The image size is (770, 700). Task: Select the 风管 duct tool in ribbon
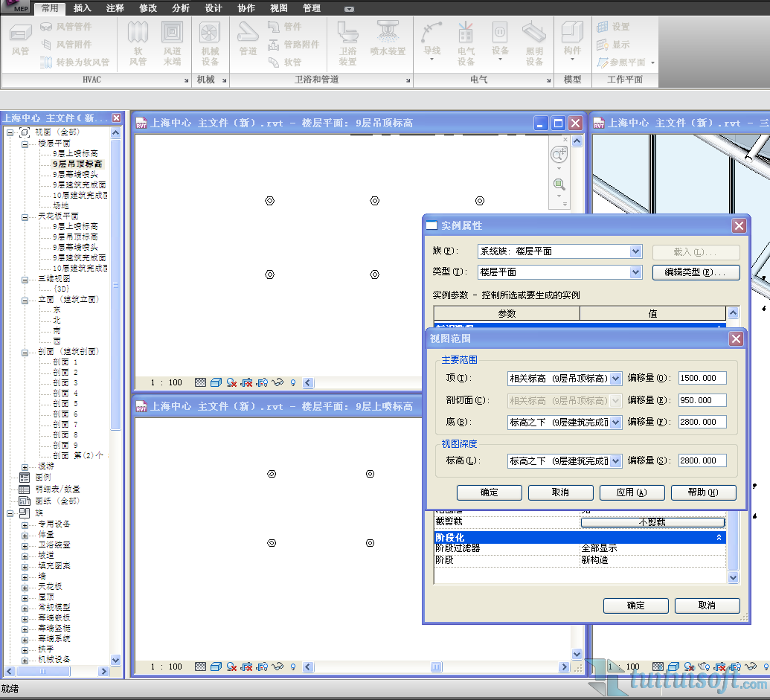pyautogui.click(x=21, y=39)
